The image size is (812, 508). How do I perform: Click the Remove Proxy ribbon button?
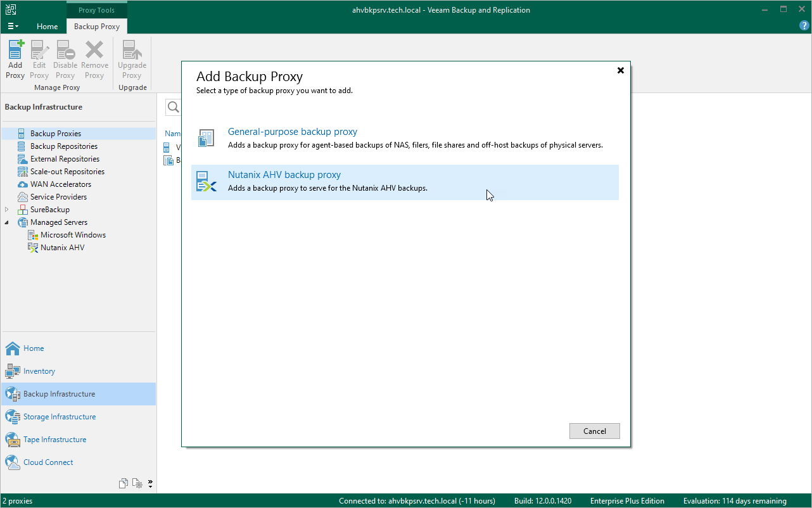[94, 60]
